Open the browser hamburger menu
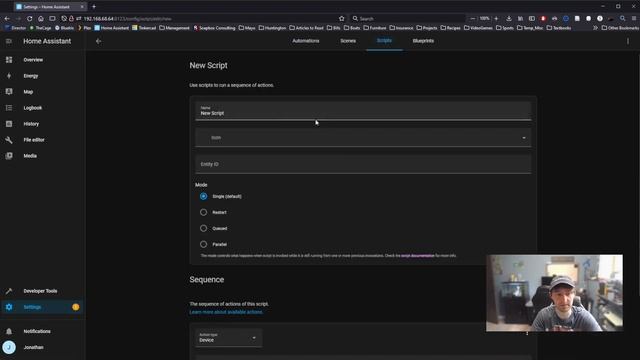The height and width of the screenshot is (360, 640). coord(633,18)
